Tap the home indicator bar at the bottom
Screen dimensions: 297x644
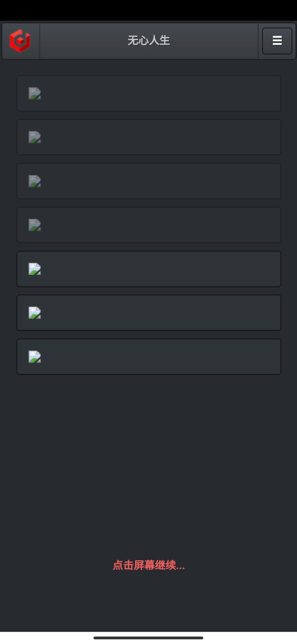(148, 638)
